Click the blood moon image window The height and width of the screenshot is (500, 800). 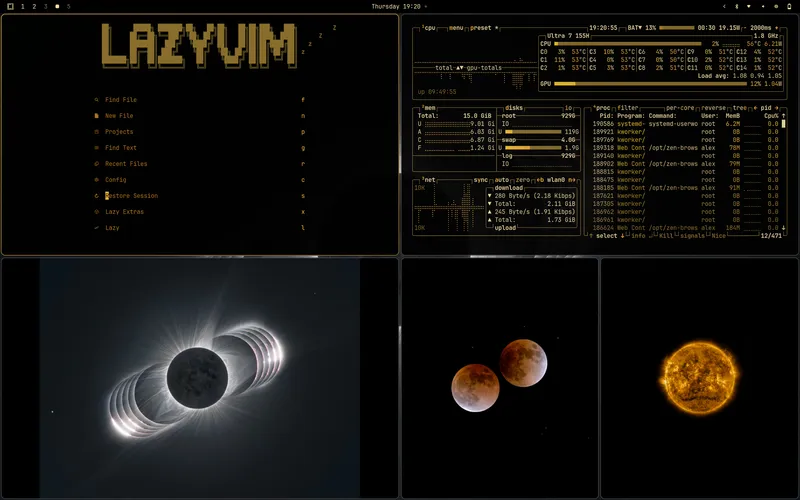[499, 378]
